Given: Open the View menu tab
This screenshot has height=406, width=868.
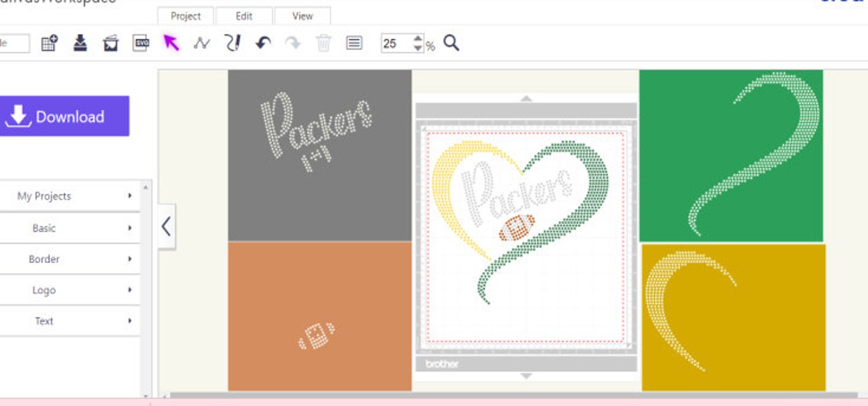Looking at the screenshot, I should [x=302, y=16].
